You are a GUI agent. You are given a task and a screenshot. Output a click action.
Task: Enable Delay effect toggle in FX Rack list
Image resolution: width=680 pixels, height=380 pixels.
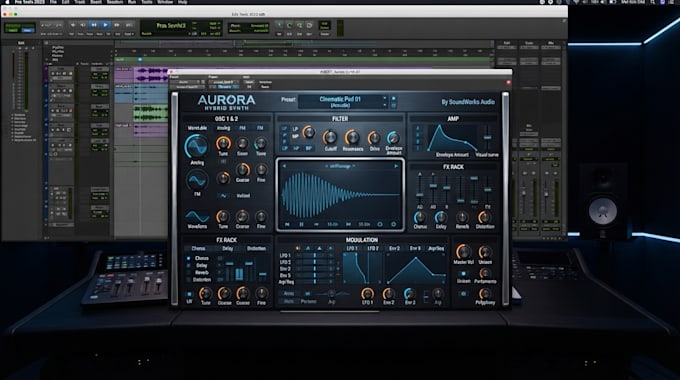pyautogui.click(x=188, y=265)
